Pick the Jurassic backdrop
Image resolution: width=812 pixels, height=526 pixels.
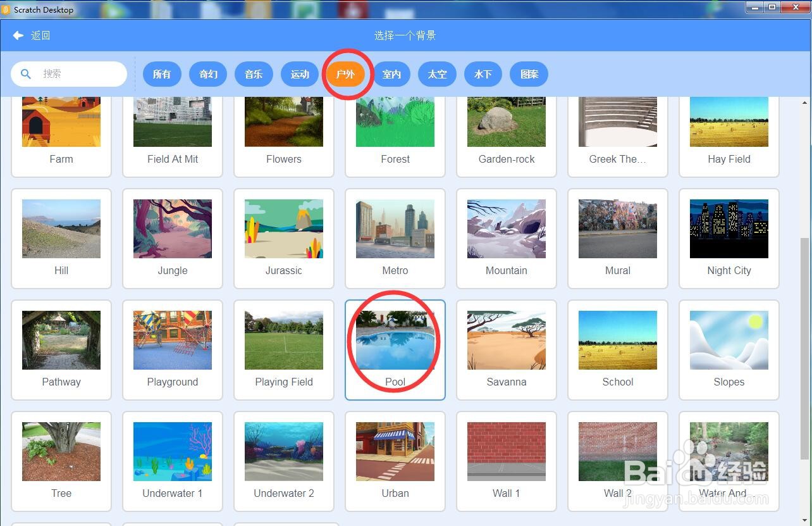tap(284, 239)
